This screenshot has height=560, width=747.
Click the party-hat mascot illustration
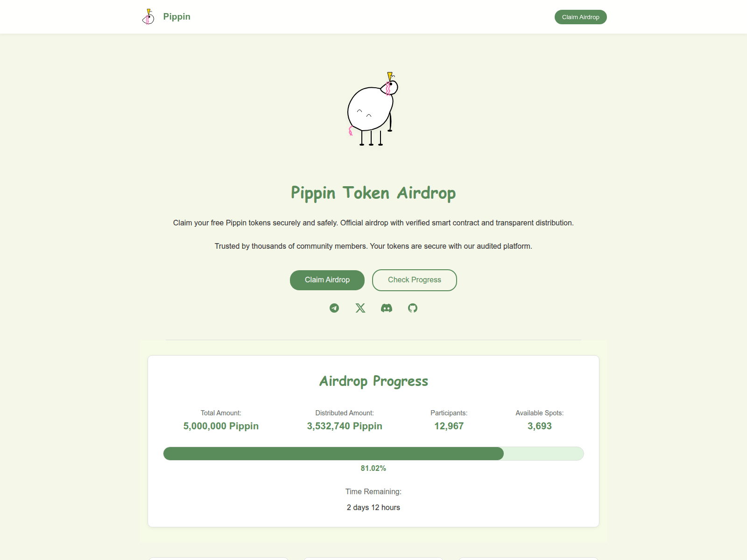click(371, 110)
